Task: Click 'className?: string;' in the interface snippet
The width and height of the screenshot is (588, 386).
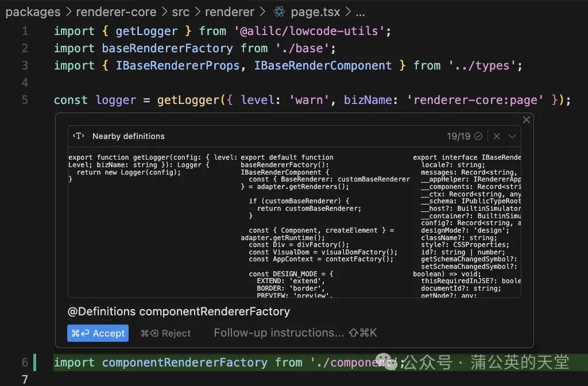Action: coord(459,238)
